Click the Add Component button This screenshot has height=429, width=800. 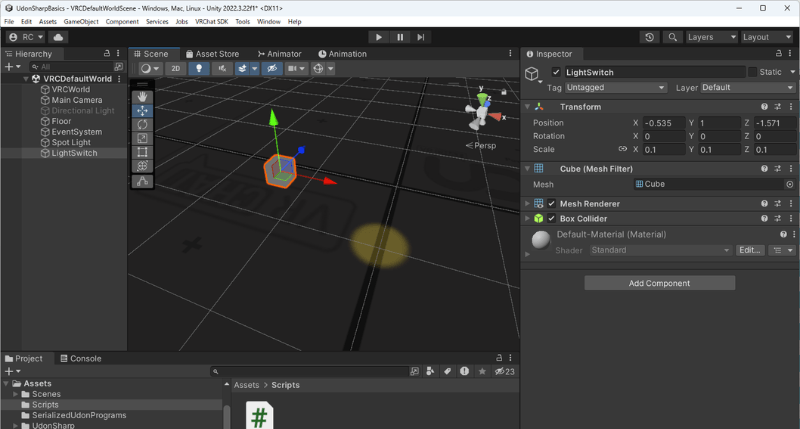pyautogui.click(x=659, y=283)
